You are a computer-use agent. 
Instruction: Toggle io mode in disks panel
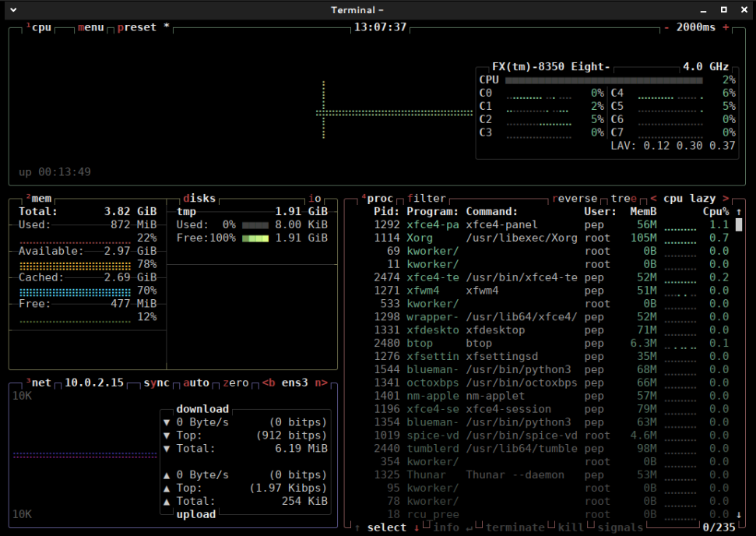pyautogui.click(x=315, y=199)
